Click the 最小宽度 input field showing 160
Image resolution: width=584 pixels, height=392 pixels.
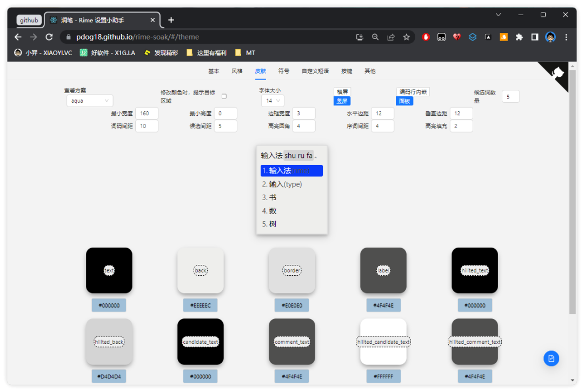point(147,114)
